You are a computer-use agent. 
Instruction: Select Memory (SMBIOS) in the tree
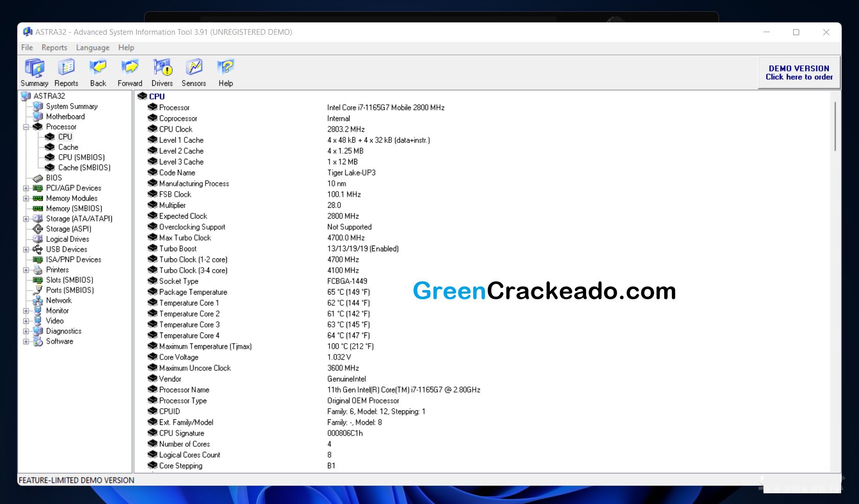coord(74,208)
